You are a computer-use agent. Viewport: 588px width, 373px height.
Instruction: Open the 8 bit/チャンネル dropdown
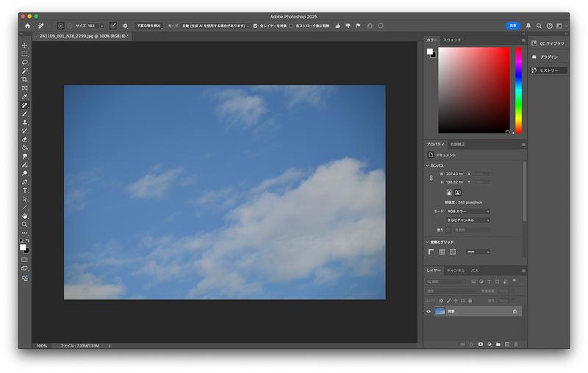[467, 220]
